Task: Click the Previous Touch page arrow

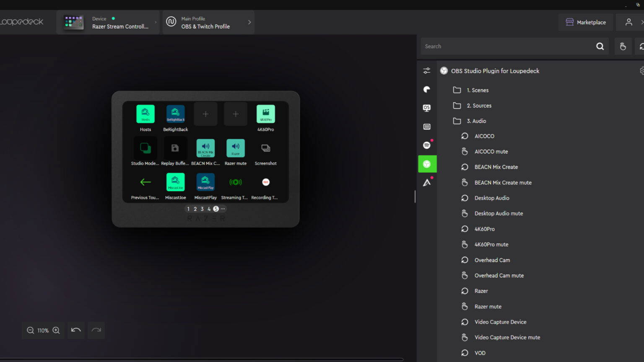Action: coord(145,182)
